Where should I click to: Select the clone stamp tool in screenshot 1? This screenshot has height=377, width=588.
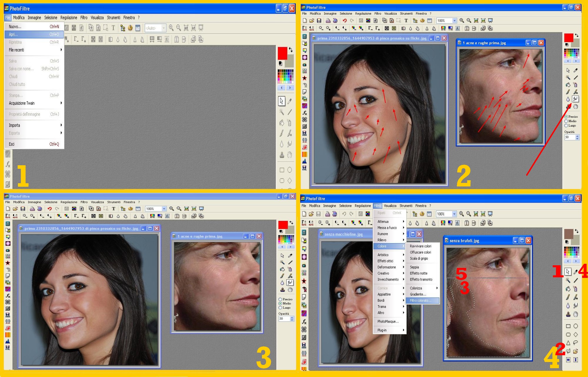tap(282, 155)
